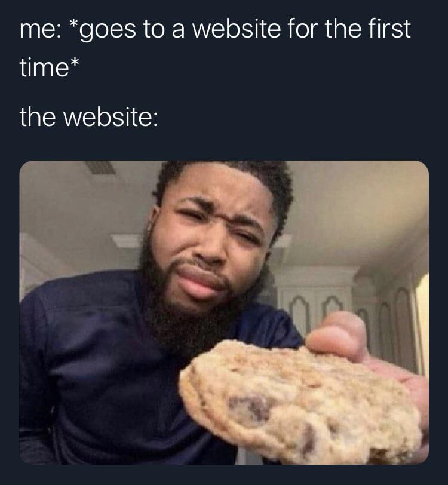Click the ceiling vent in the photo
The height and width of the screenshot is (485, 448).
point(100,167)
